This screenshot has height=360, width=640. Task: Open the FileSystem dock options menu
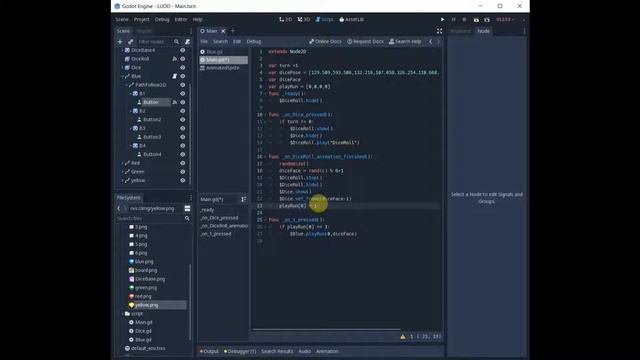coord(191,198)
